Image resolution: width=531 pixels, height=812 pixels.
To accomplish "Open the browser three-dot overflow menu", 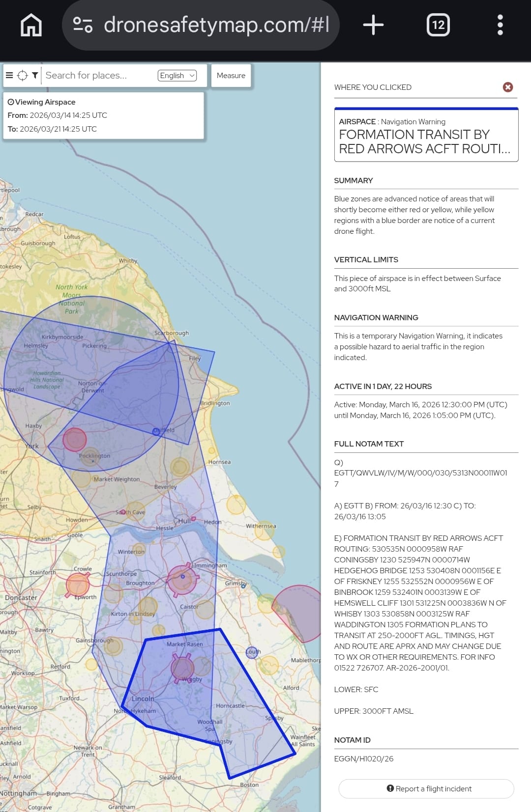I will click(500, 25).
